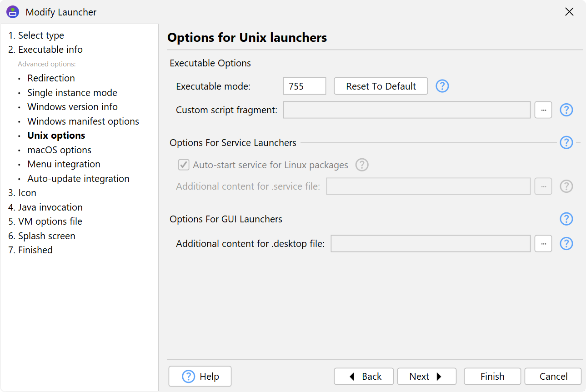Open help for Options For Service Launchers
The height and width of the screenshot is (392, 586).
point(566,143)
